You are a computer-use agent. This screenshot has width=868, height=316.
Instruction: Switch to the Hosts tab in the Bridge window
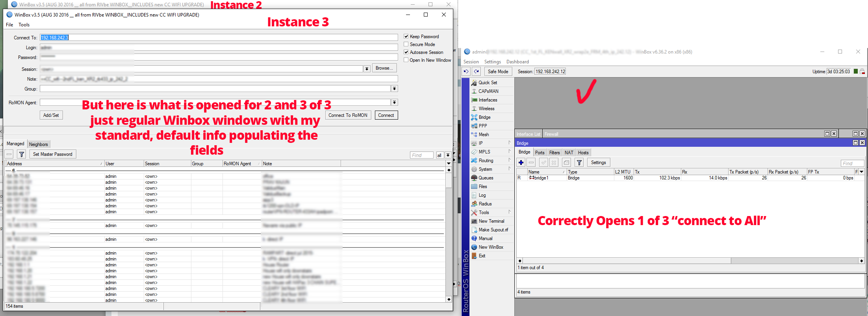pyautogui.click(x=583, y=153)
